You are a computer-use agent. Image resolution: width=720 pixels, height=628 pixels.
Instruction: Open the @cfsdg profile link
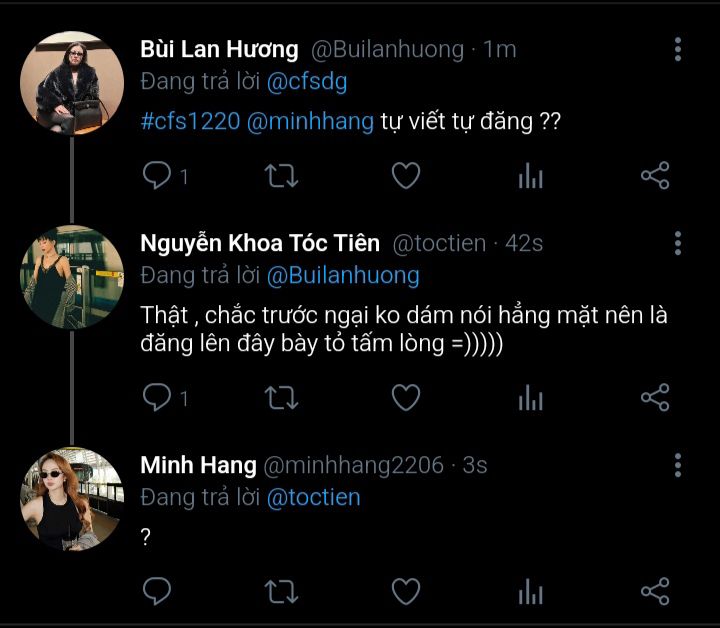tap(307, 82)
